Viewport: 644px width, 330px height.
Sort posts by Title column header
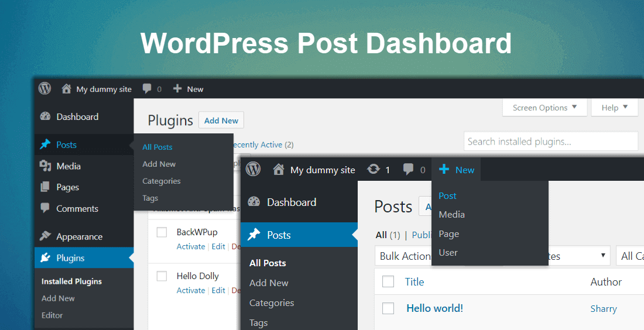pyautogui.click(x=415, y=281)
